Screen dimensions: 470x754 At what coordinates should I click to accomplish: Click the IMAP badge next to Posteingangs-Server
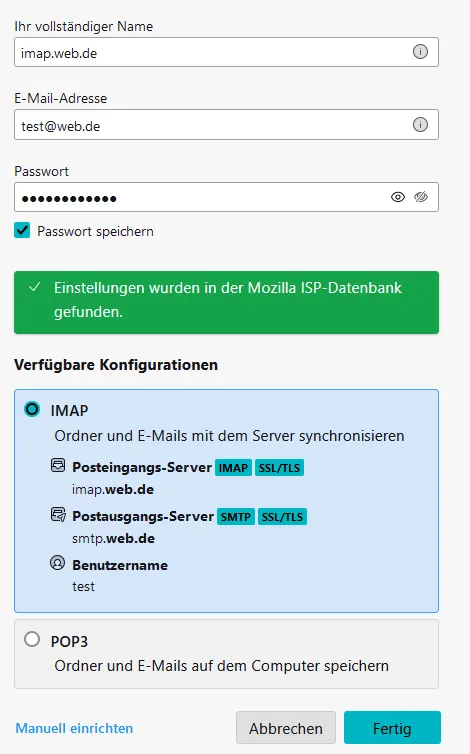coord(233,468)
